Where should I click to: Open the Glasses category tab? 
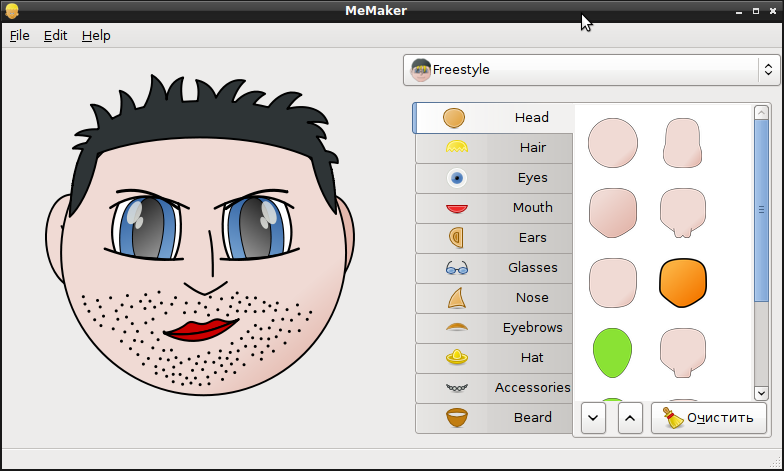click(x=494, y=268)
